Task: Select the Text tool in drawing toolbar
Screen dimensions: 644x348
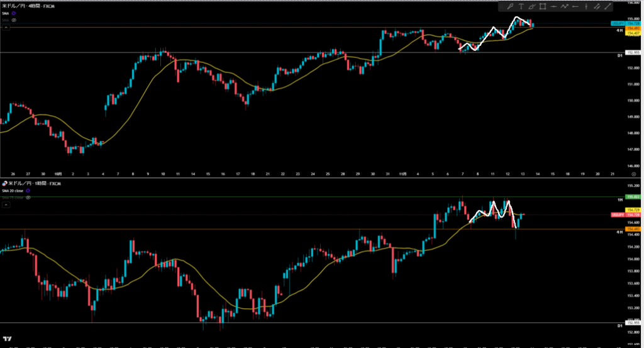Action: [x=521, y=7]
